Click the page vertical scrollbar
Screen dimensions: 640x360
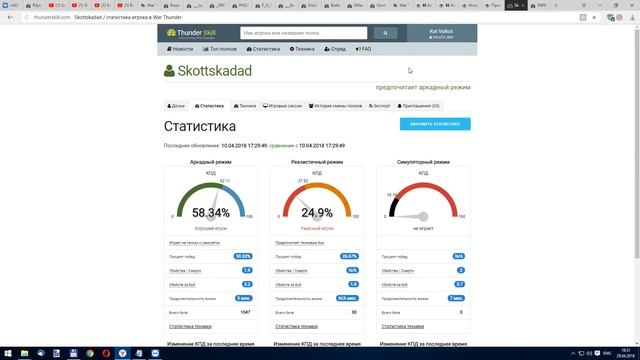pos(637,143)
